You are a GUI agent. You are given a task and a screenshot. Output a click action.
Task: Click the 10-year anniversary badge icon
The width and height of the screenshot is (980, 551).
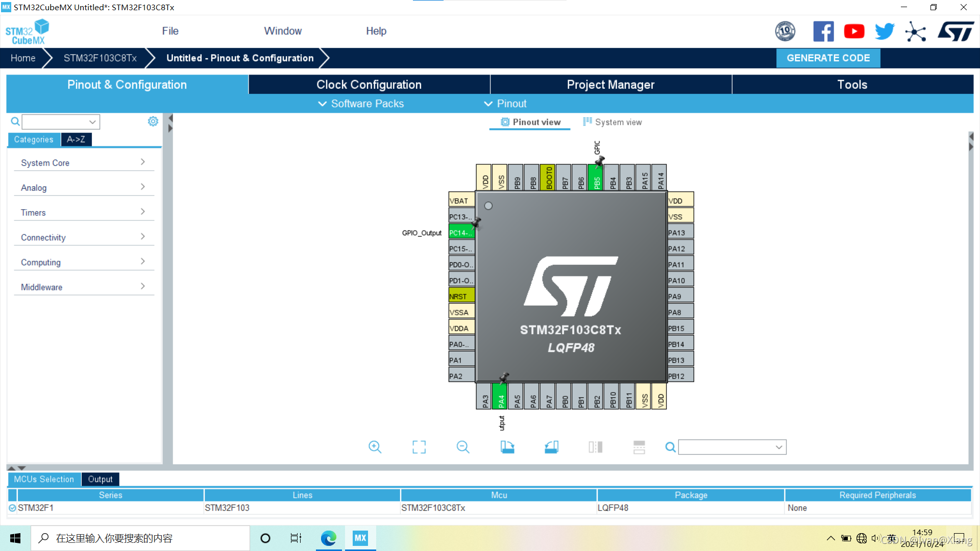point(785,32)
